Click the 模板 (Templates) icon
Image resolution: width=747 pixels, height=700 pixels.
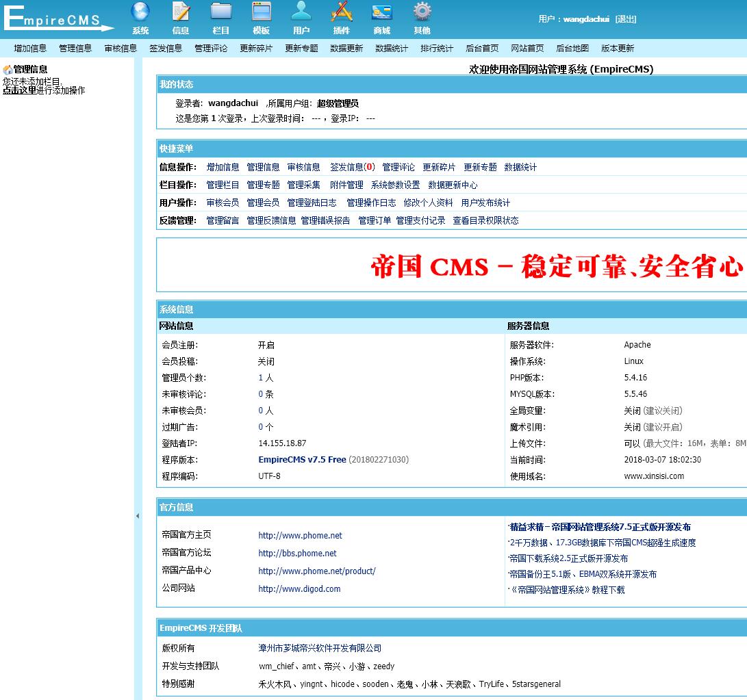click(x=261, y=17)
